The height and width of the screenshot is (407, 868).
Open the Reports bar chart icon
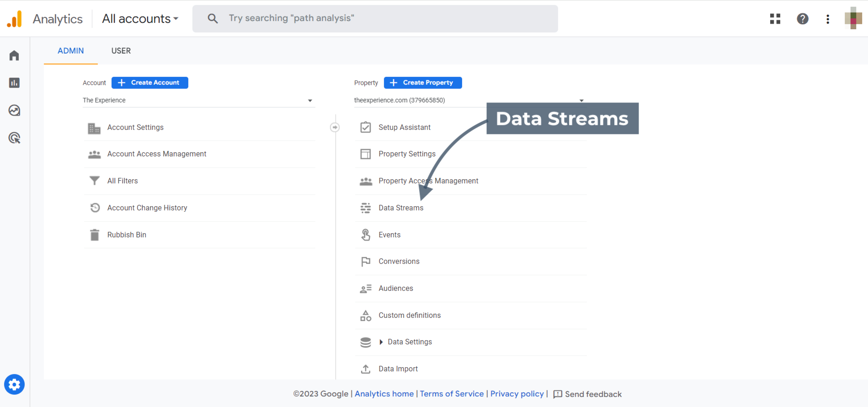tap(14, 83)
